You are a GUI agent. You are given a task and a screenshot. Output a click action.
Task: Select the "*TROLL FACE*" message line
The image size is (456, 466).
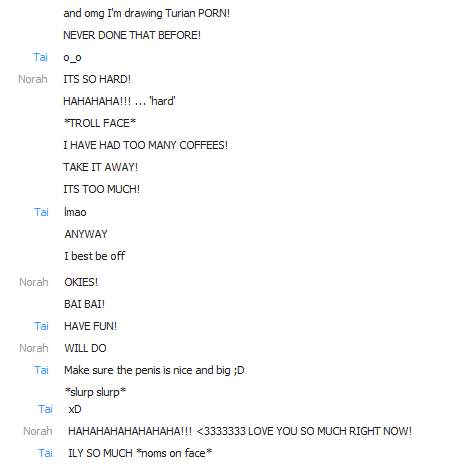pos(100,123)
